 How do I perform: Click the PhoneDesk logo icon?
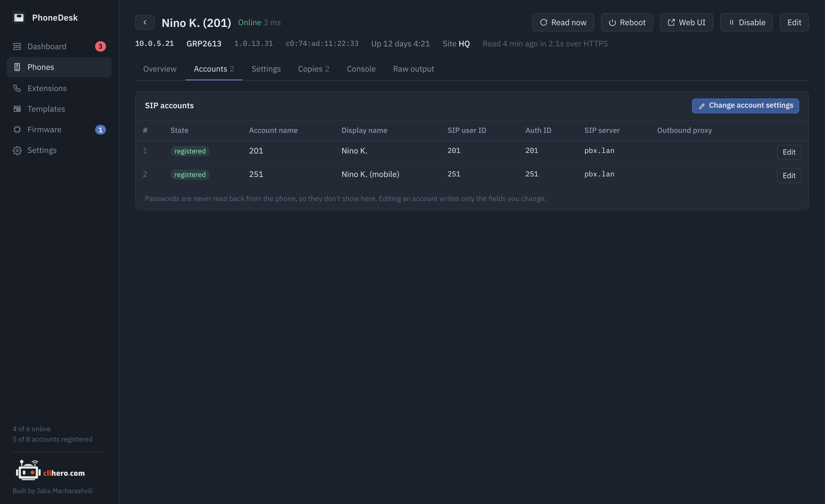[19, 17]
